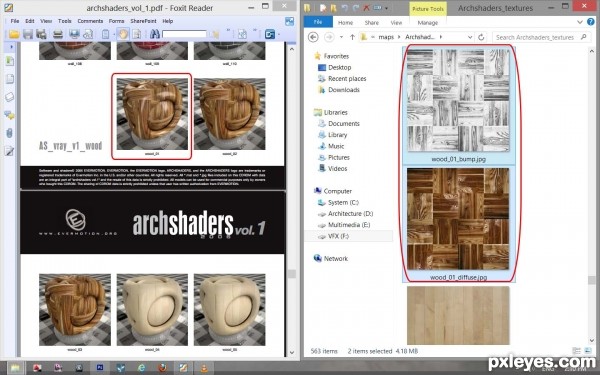Image resolution: width=600 pixels, height=375 pixels.
Task: Open Architecture (D:) drive in Explorer
Action: 351,214
